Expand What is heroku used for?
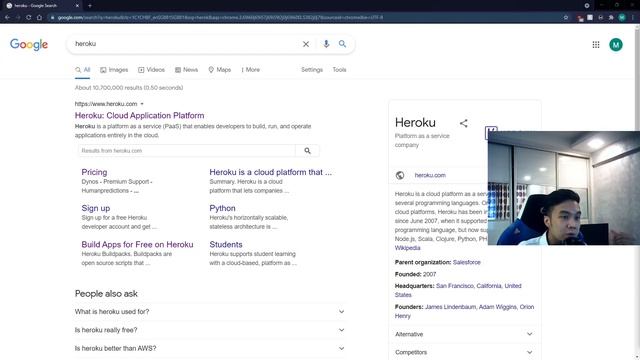Screen dimensions: 640x360 tap(210, 311)
